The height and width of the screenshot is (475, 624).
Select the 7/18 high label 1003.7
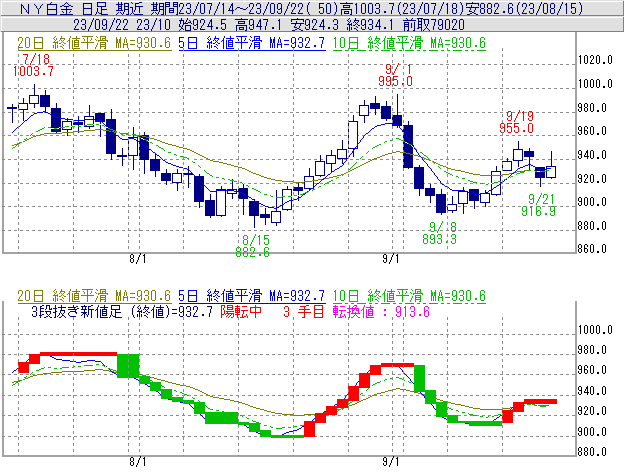33,72
